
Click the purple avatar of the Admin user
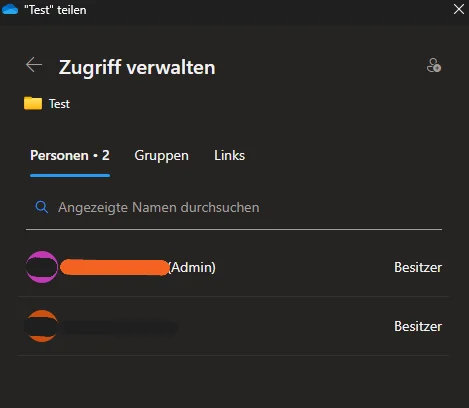click(x=42, y=267)
